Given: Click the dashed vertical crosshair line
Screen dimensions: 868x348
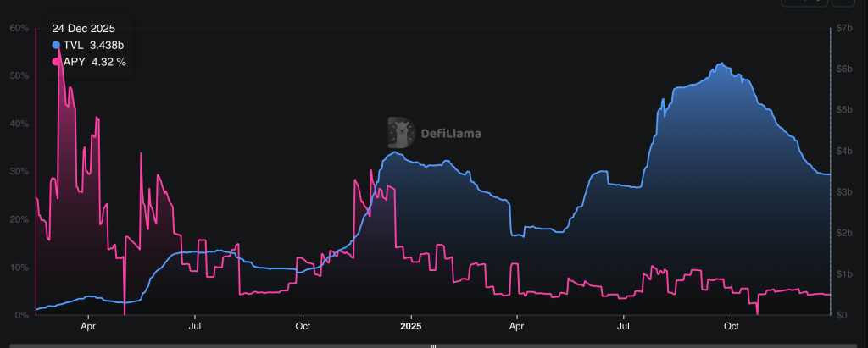Looking at the screenshot, I should coord(830,169).
